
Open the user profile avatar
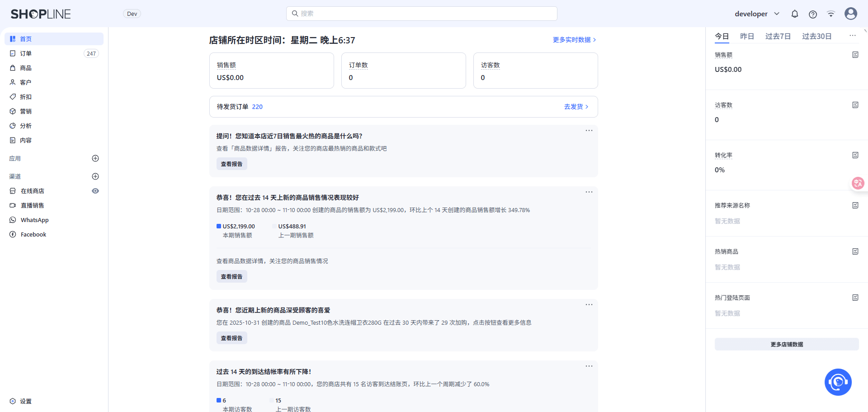850,14
